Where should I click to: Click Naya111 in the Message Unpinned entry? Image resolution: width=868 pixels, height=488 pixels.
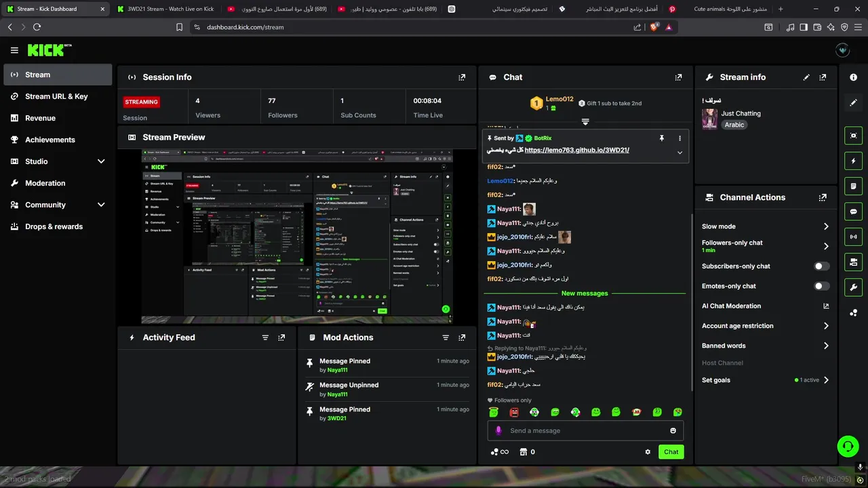click(x=337, y=394)
